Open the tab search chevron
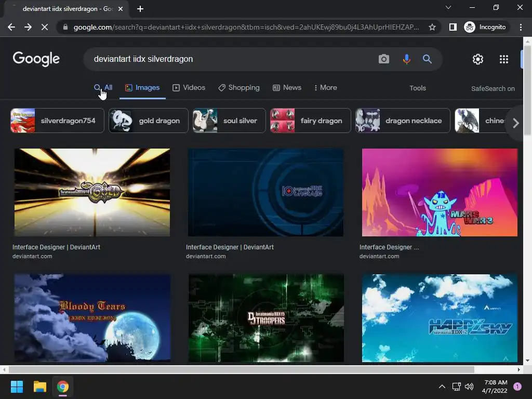This screenshot has height=399, width=532. pyautogui.click(x=448, y=7)
